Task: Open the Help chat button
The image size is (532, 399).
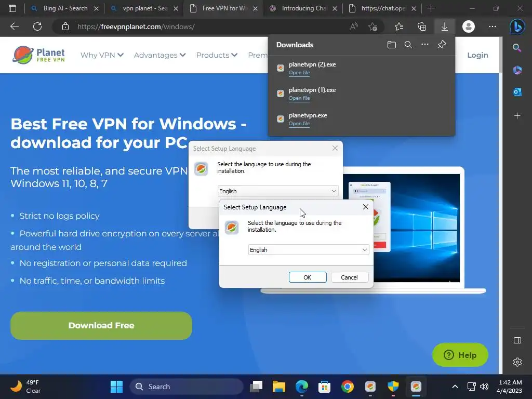Action: click(x=460, y=355)
